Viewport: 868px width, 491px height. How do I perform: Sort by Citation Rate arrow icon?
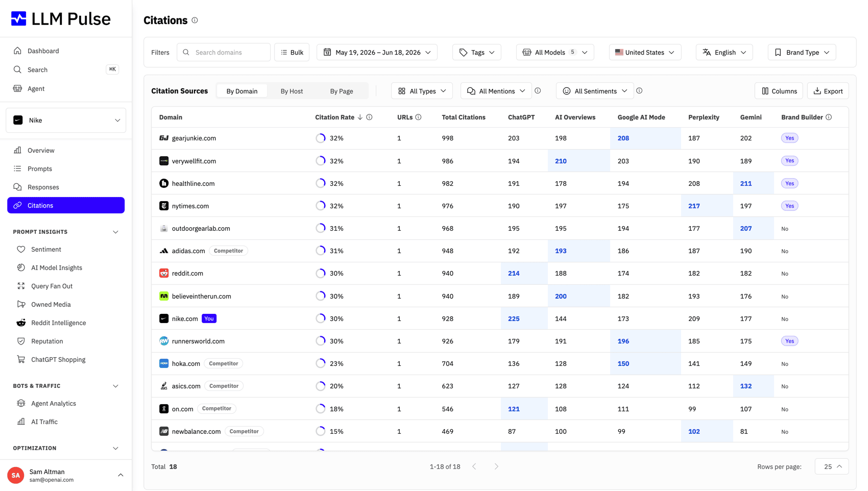[x=360, y=117]
